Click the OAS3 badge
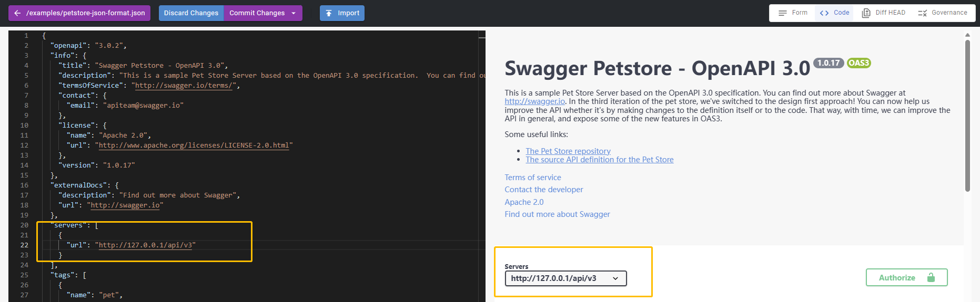Viewport: 980px width, 302px height. point(858,63)
